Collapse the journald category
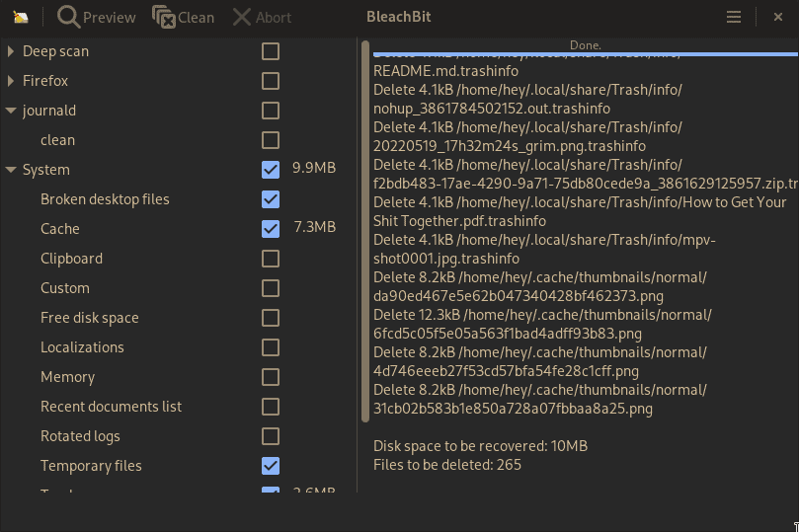799x532 pixels. coord(11,111)
